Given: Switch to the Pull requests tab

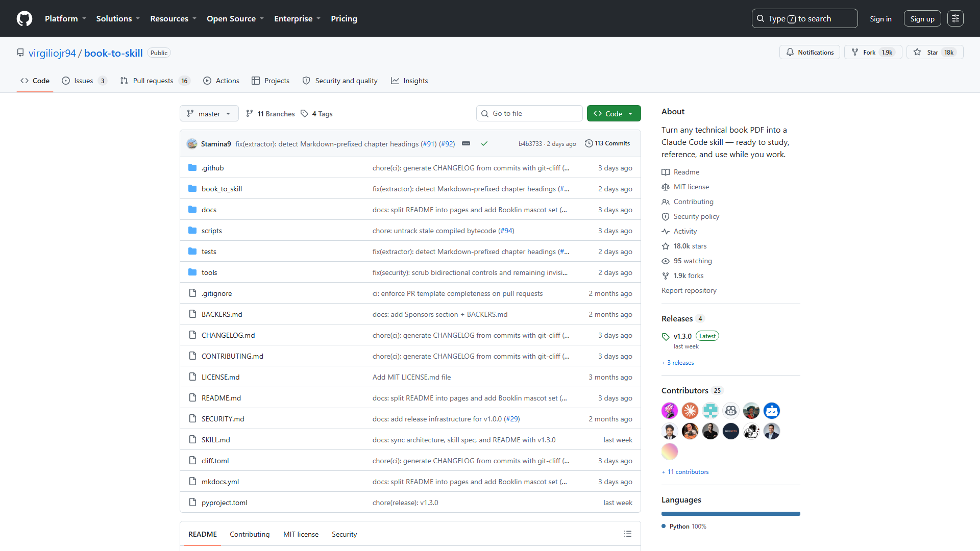Looking at the screenshot, I should [155, 81].
